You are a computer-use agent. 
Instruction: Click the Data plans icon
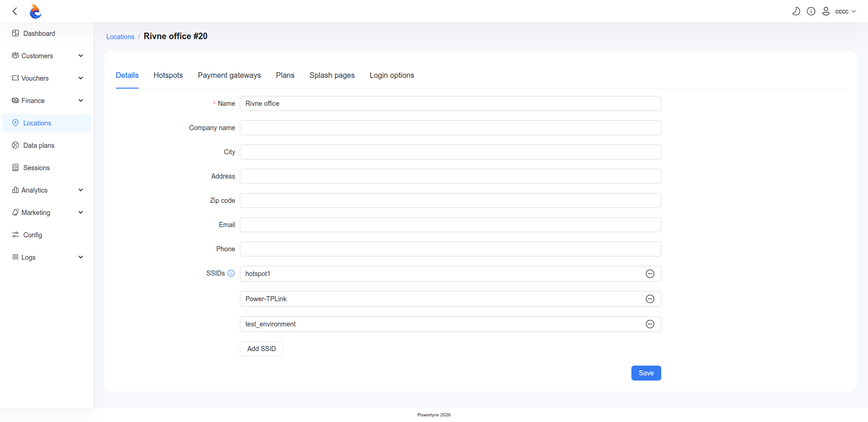coord(15,145)
